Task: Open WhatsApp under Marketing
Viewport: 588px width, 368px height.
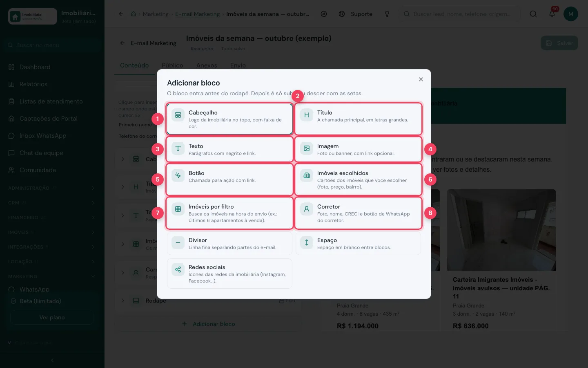Action: [52, 289]
